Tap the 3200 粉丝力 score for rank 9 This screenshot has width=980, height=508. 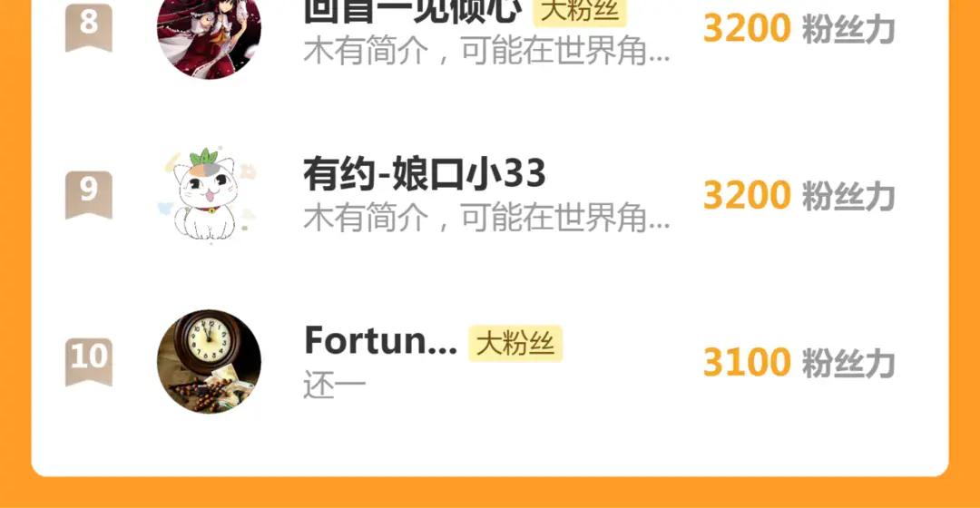pos(799,196)
